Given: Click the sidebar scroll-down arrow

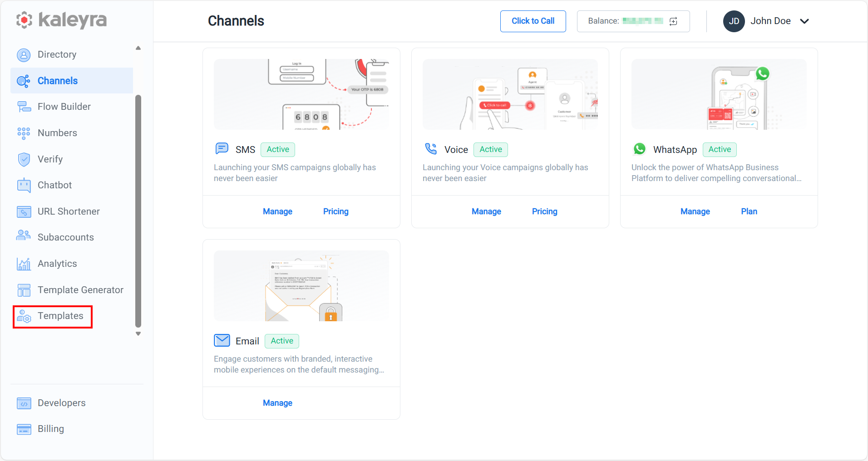Looking at the screenshot, I should 138,334.
